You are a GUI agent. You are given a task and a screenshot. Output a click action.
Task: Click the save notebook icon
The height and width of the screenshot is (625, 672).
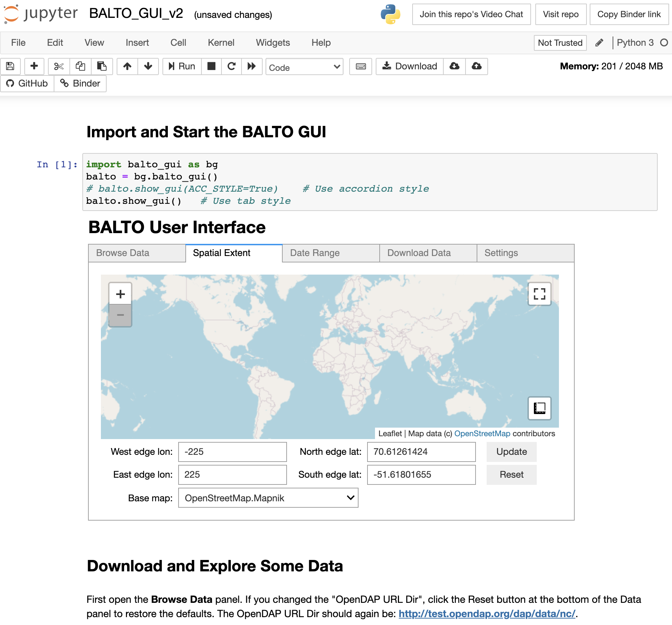click(x=10, y=67)
